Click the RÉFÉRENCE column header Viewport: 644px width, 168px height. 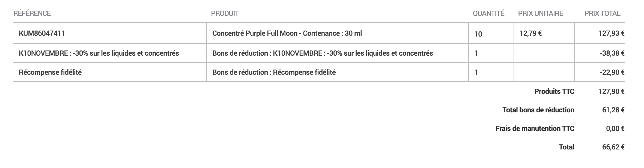[x=32, y=13]
